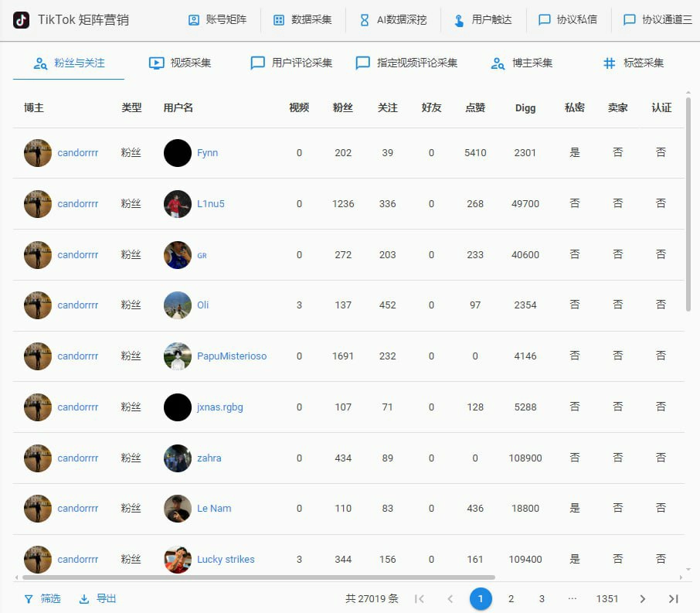Expand hidden pages via the ellipsis in pagination
The width and height of the screenshot is (700, 613).
[x=573, y=598]
